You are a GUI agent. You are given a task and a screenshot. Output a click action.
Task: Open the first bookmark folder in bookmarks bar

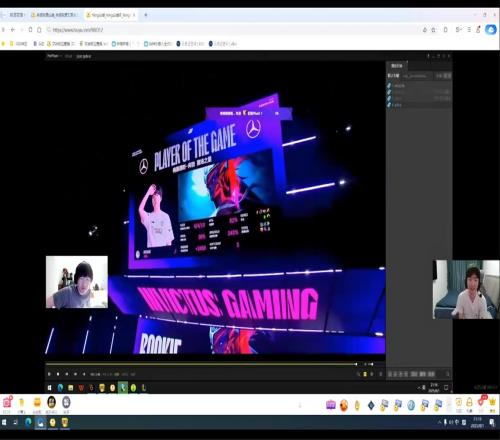click(19, 44)
